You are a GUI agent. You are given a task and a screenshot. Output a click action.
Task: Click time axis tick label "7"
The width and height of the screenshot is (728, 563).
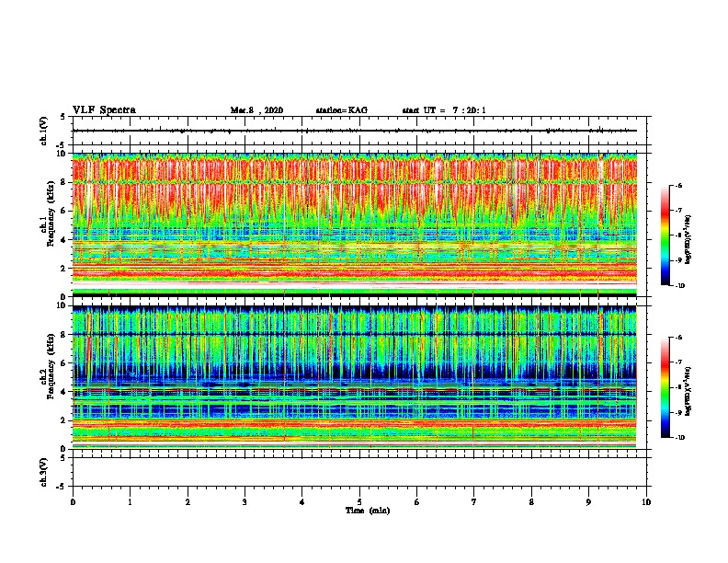pyautogui.click(x=474, y=502)
